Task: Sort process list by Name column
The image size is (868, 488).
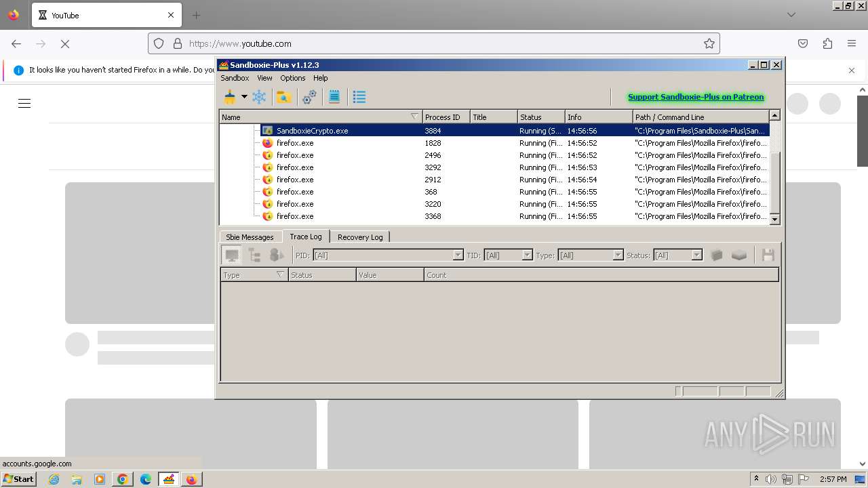Action: (x=321, y=117)
